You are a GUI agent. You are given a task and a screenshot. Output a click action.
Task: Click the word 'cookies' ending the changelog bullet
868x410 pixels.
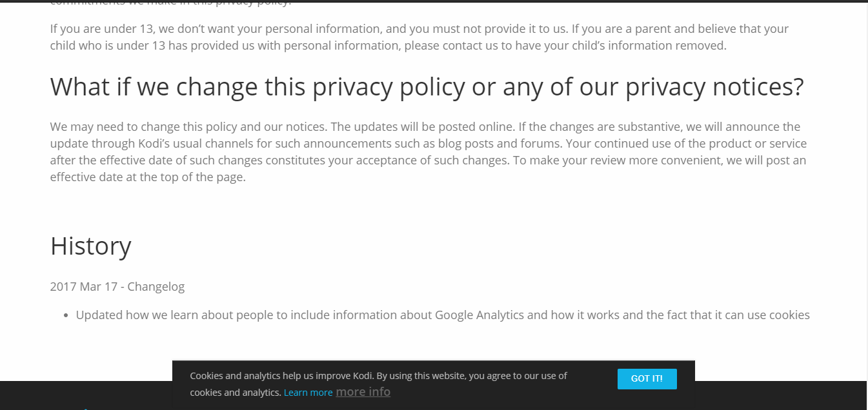[x=787, y=315]
